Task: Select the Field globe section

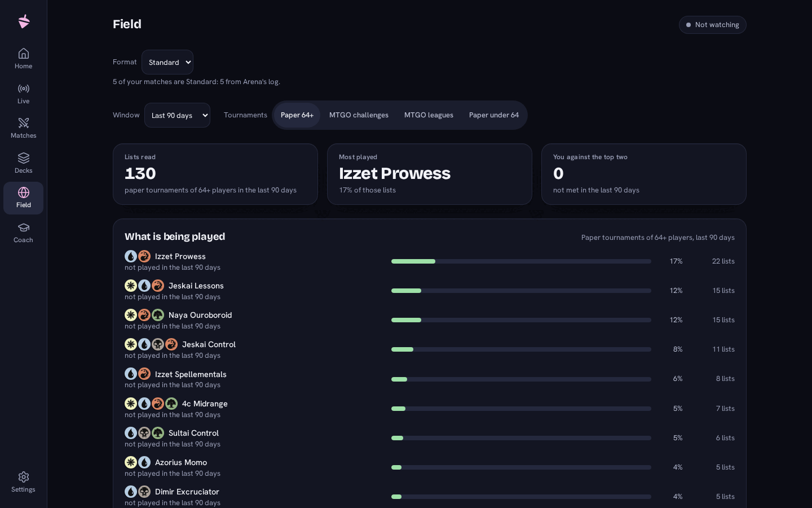Action: pos(23,198)
